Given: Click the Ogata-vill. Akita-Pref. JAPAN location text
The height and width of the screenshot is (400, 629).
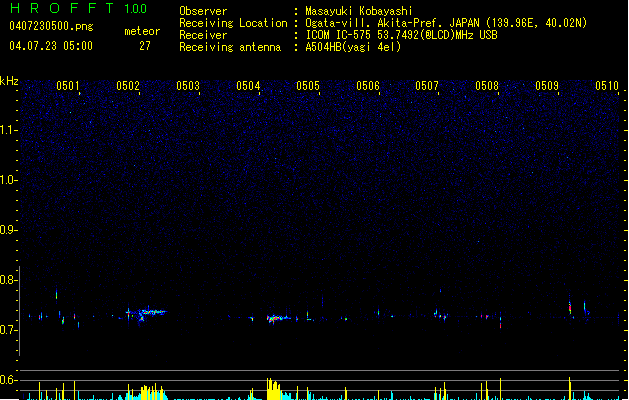Looking at the screenshot, I should coord(446,23).
